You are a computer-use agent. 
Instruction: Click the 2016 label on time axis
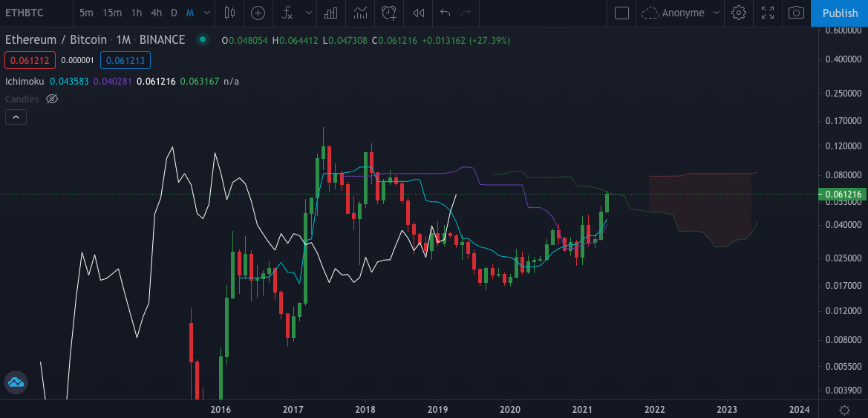[x=221, y=410]
